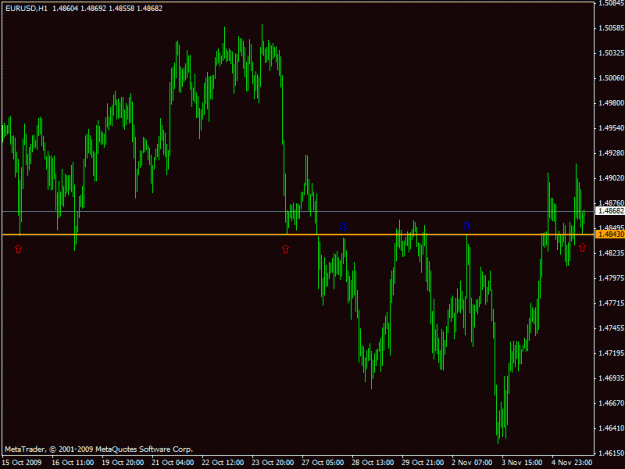Viewport: 625px width, 469px height.
Task: Click the 19 Oct 20:00 time label
Action: 122,463
